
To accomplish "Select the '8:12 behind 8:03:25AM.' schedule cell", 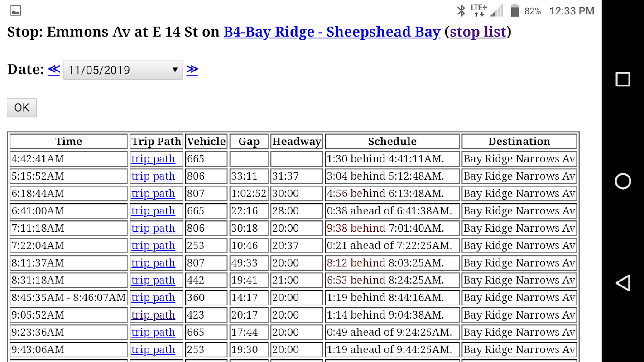I will [x=392, y=263].
